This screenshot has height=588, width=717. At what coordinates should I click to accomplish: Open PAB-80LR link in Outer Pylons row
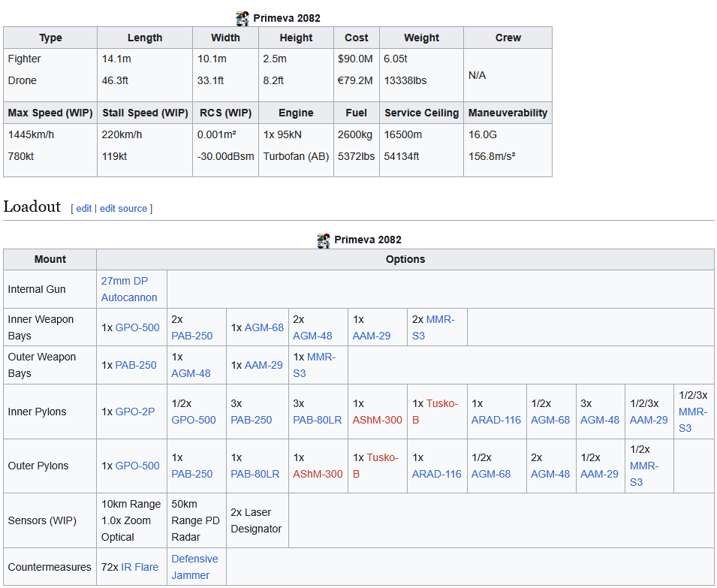coord(255,474)
